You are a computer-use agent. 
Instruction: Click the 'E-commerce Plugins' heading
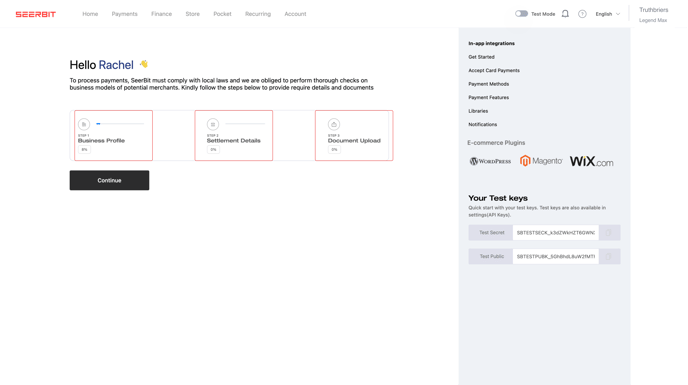pyautogui.click(x=496, y=143)
